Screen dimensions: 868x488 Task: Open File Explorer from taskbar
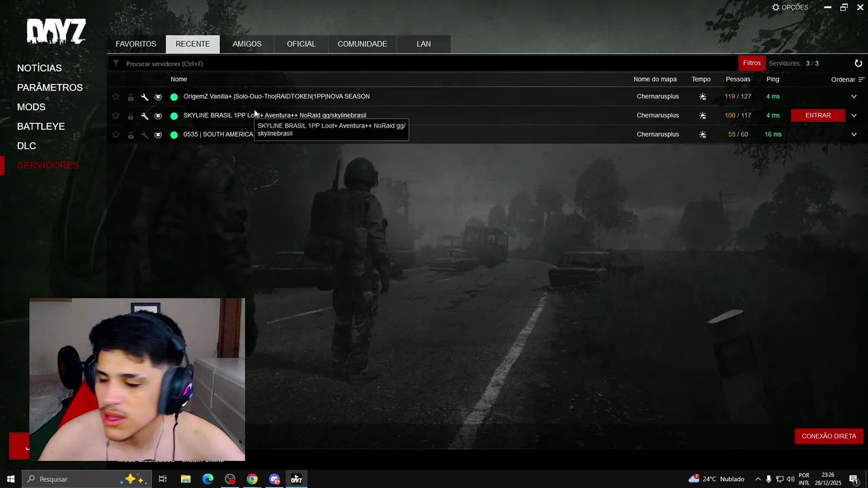tap(185, 479)
